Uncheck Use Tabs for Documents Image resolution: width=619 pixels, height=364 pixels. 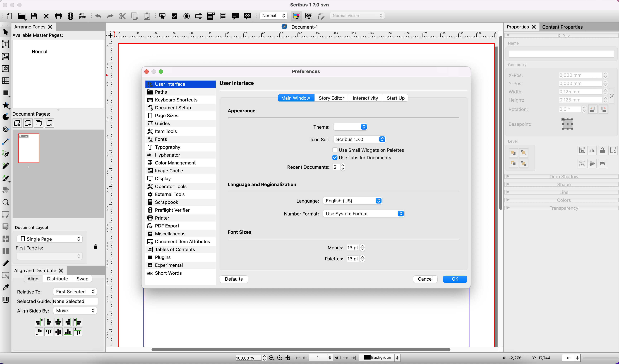coord(335,158)
